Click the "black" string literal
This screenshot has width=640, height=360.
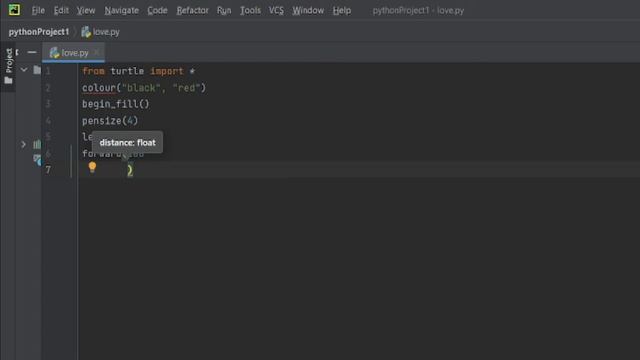click(x=141, y=88)
